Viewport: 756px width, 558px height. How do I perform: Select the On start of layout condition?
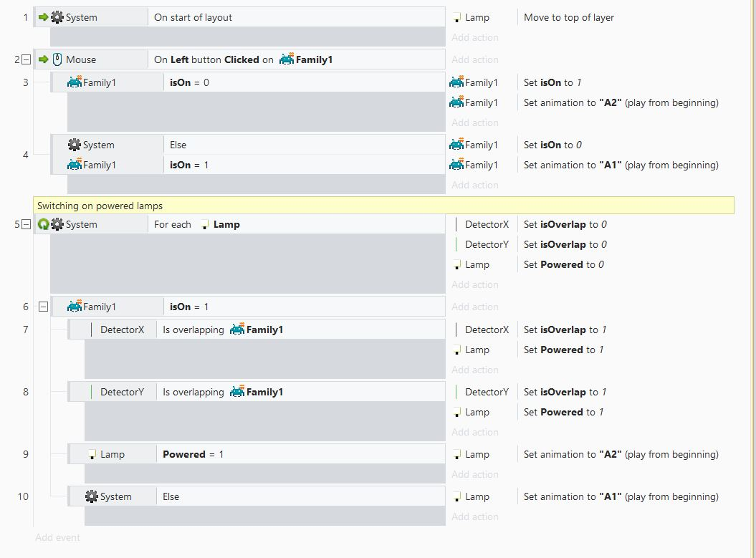coord(296,17)
